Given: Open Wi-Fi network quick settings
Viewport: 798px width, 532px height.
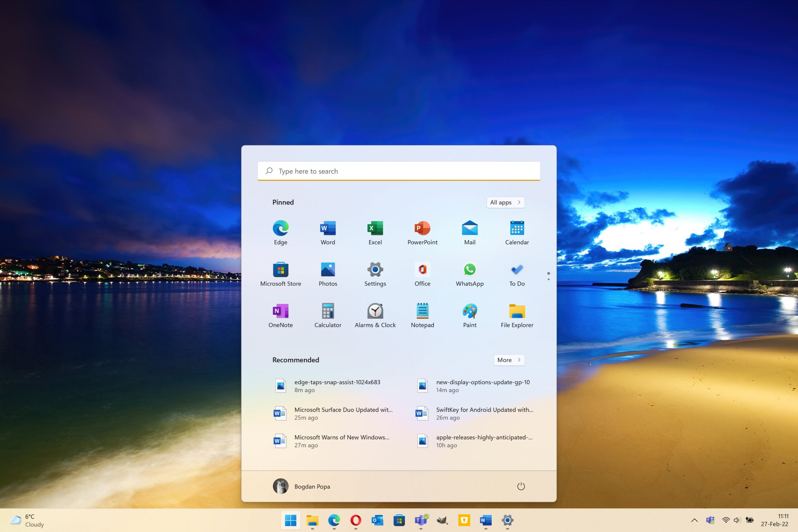Looking at the screenshot, I should pyautogui.click(x=726, y=520).
